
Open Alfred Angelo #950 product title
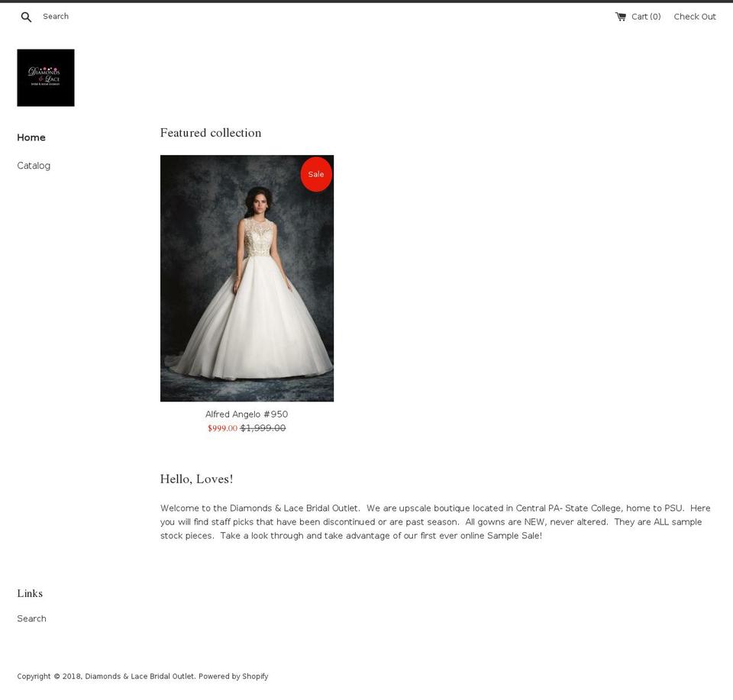(x=247, y=414)
